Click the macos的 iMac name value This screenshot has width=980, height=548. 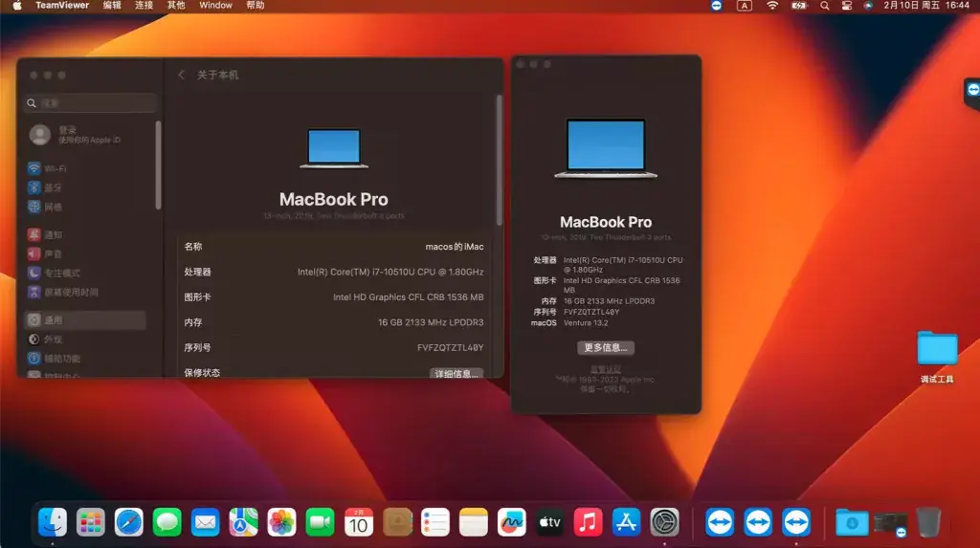pyautogui.click(x=455, y=247)
